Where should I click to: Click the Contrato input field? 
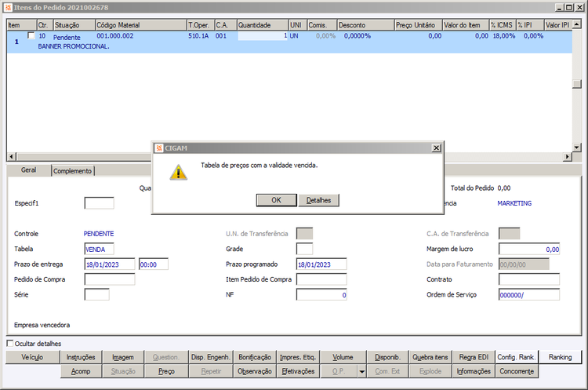click(x=529, y=279)
